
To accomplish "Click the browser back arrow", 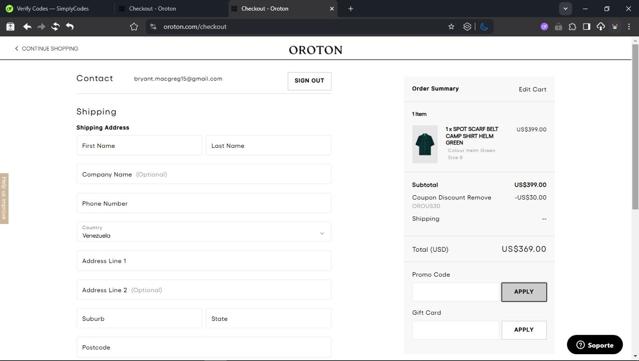I will click(27, 26).
